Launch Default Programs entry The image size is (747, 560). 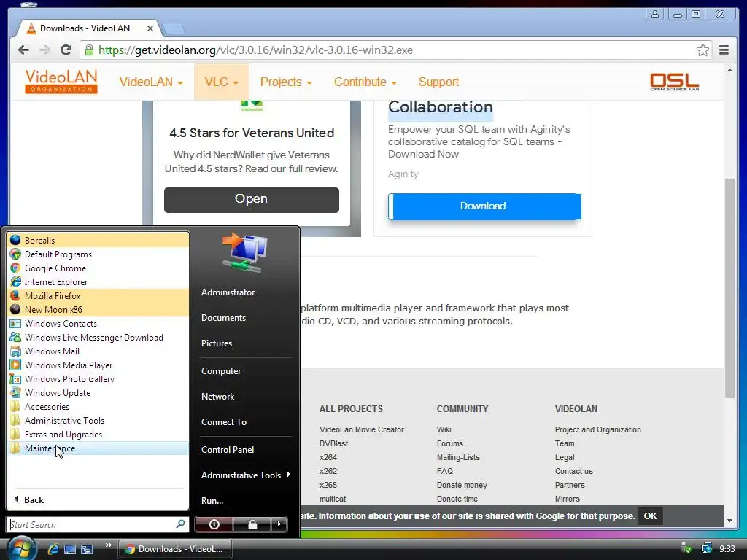98,254
